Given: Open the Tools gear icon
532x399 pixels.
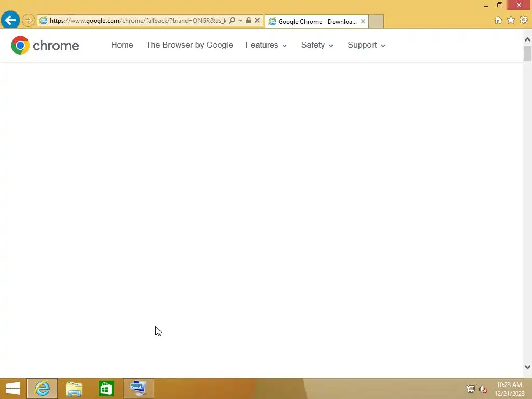Looking at the screenshot, I should pos(524,20).
